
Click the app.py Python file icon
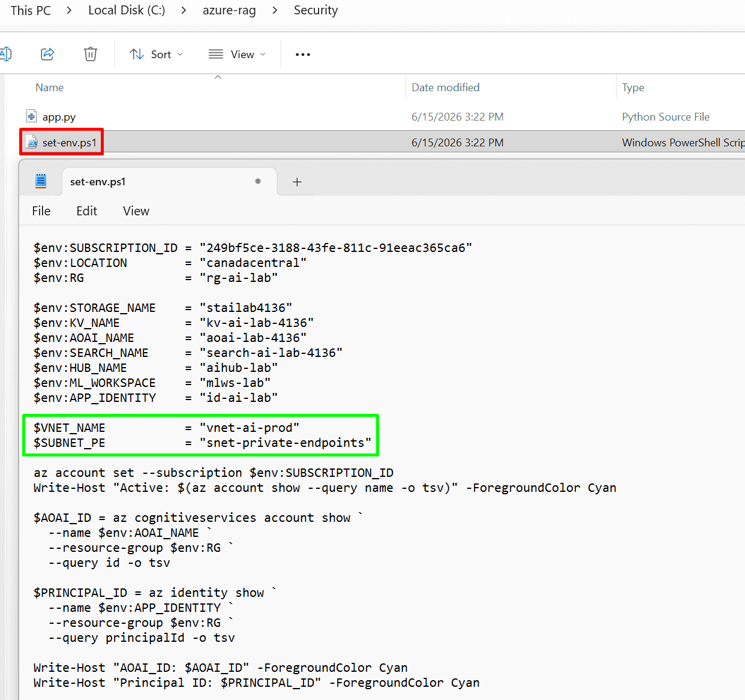click(x=32, y=116)
